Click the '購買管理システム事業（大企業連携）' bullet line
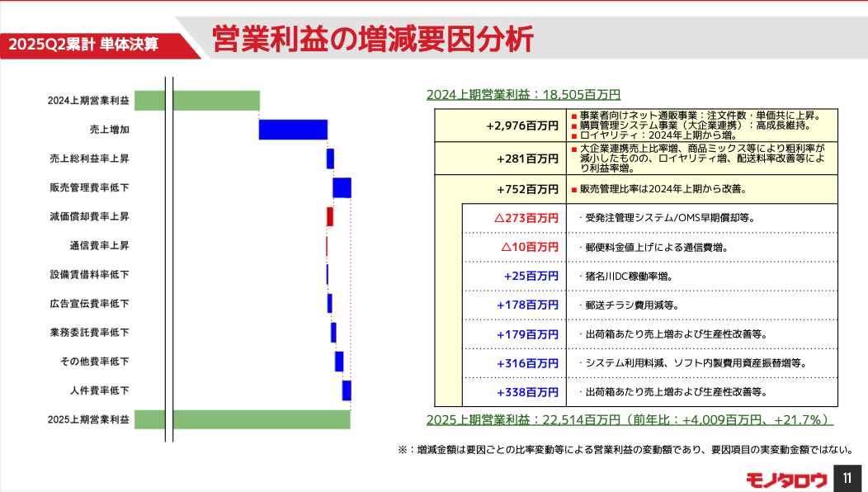 [694, 125]
